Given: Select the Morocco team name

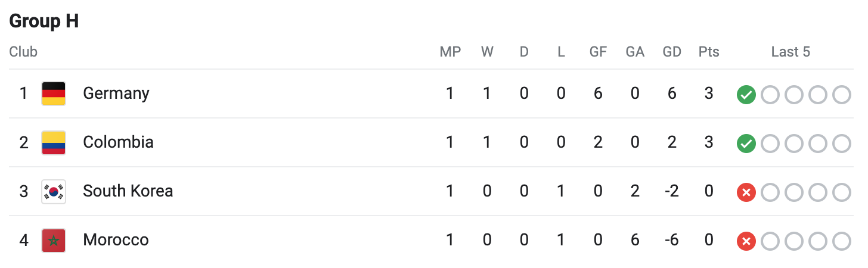Looking at the screenshot, I should tap(116, 240).
